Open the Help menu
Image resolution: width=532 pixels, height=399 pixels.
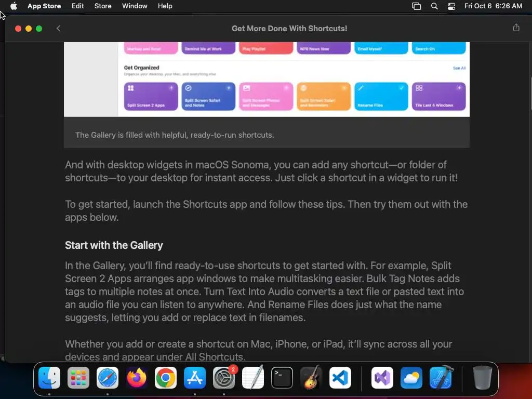[165, 6]
